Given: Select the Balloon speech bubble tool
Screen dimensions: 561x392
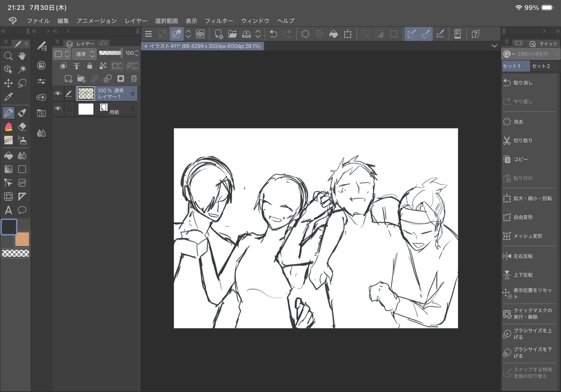Looking at the screenshot, I should (22, 210).
